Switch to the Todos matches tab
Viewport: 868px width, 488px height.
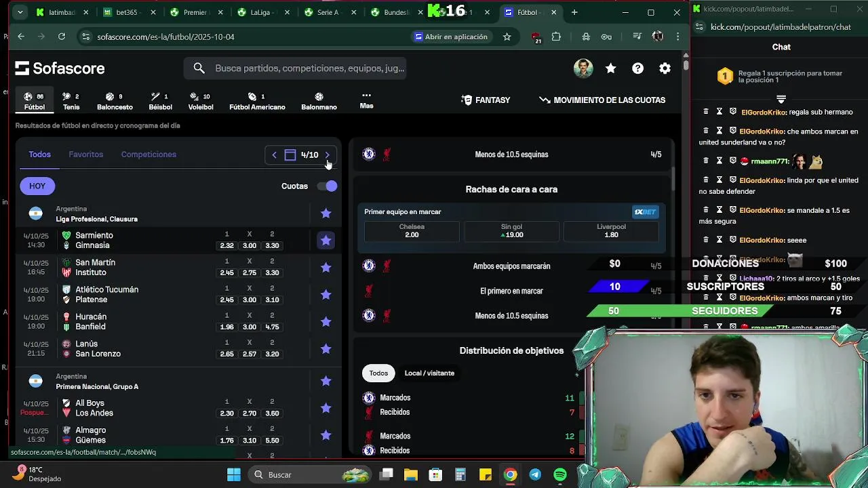point(39,155)
